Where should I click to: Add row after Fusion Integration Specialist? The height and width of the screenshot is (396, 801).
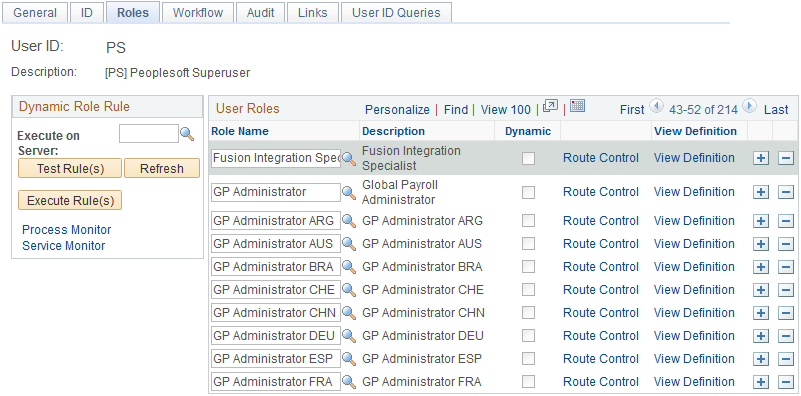click(x=761, y=158)
